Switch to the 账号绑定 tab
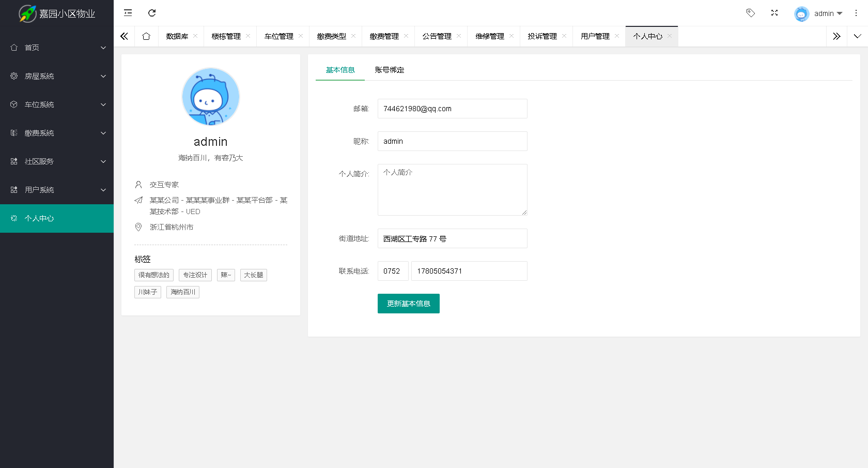Image resolution: width=868 pixels, height=468 pixels. pyautogui.click(x=389, y=70)
